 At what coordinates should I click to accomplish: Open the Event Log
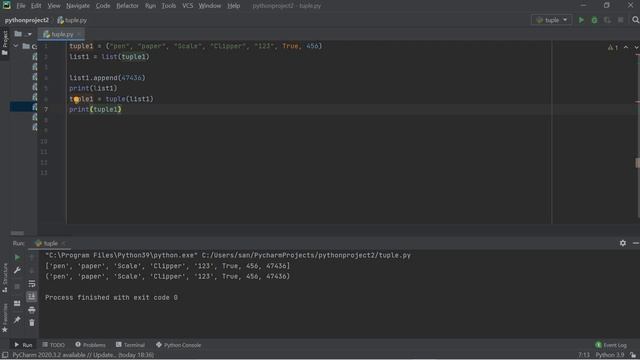point(611,345)
